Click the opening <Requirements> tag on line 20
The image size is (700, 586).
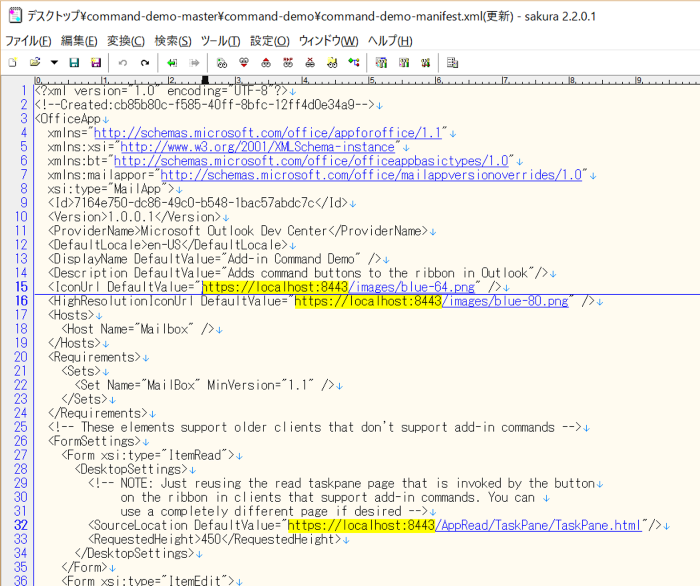(x=95, y=357)
